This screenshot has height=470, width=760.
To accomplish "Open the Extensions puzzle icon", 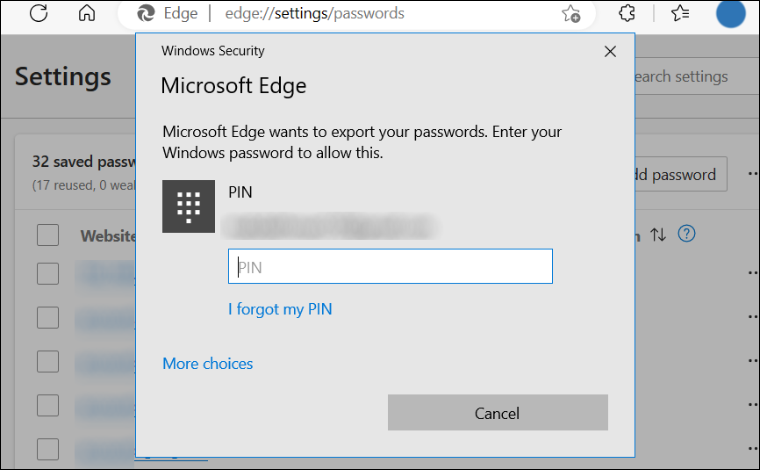I will pyautogui.click(x=627, y=13).
